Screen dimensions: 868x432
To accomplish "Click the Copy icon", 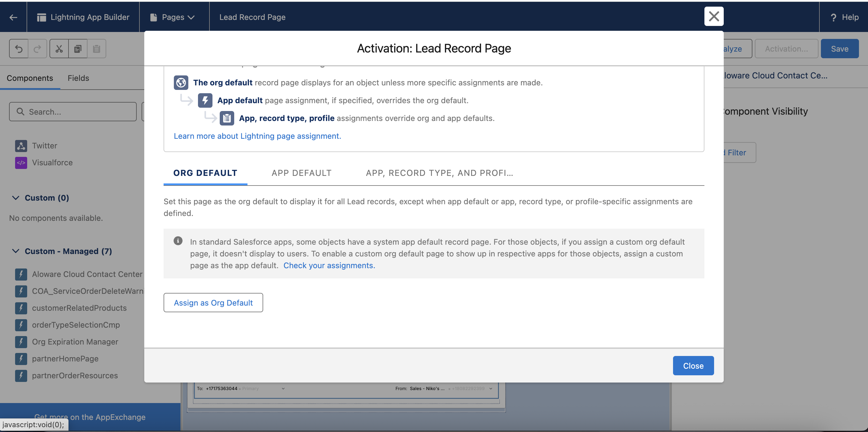I will click(x=78, y=49).
